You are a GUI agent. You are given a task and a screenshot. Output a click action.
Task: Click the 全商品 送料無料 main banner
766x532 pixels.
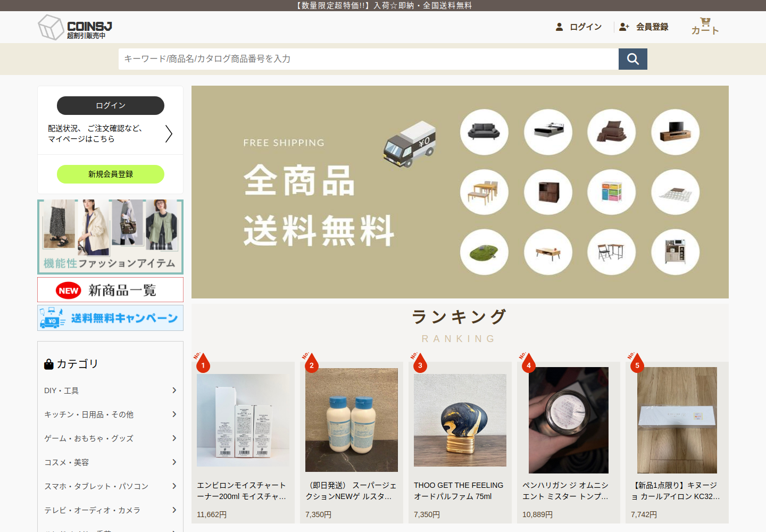pyautogui.click(x=460, y=192)
